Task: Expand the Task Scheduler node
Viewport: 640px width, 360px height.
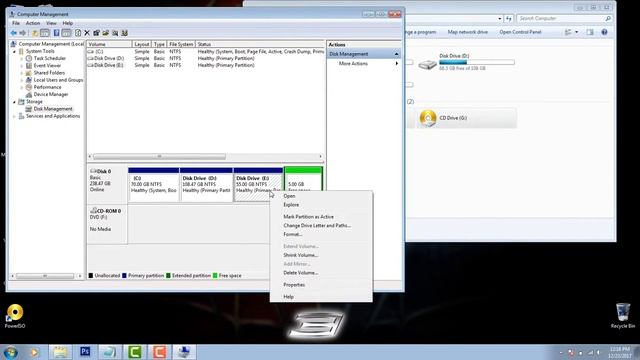Action: point(22,58)
